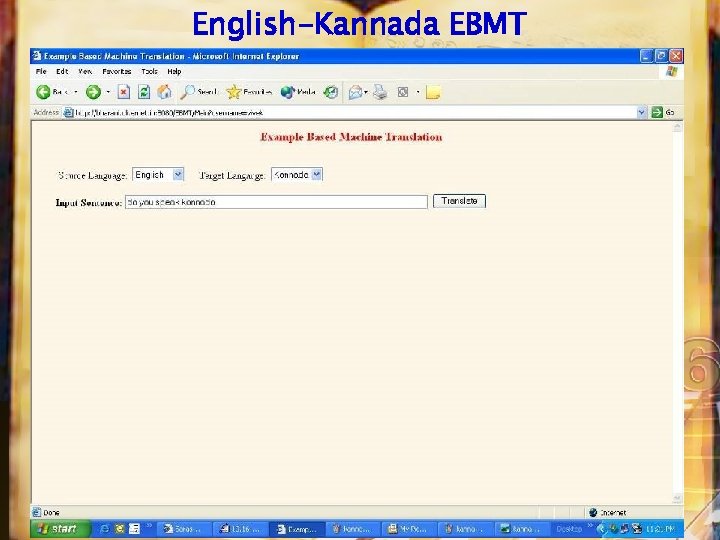Open the Help menu
This screenshot has width=720, height=540.
pyautogui.click(x=174, y=72)
